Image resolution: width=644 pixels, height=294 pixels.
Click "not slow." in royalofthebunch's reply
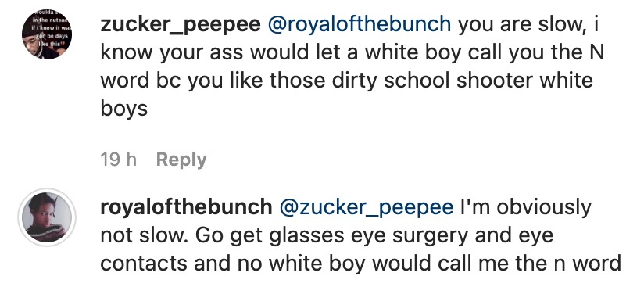click(144, 235)
